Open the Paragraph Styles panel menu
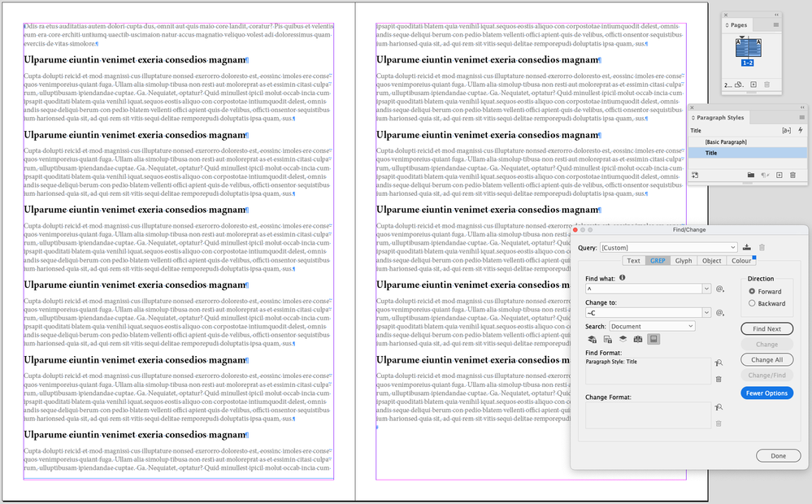This screenshot has width=812, height=504. coord(801,118)
